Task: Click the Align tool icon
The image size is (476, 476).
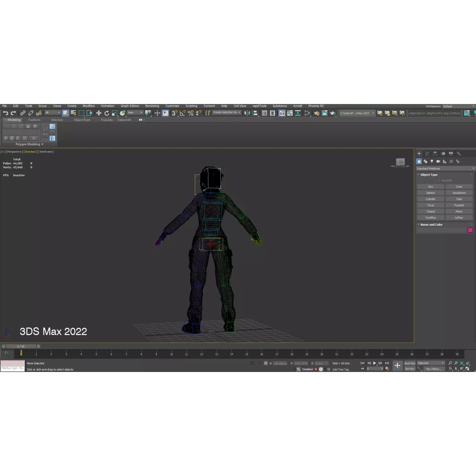Action: [255, 113]
